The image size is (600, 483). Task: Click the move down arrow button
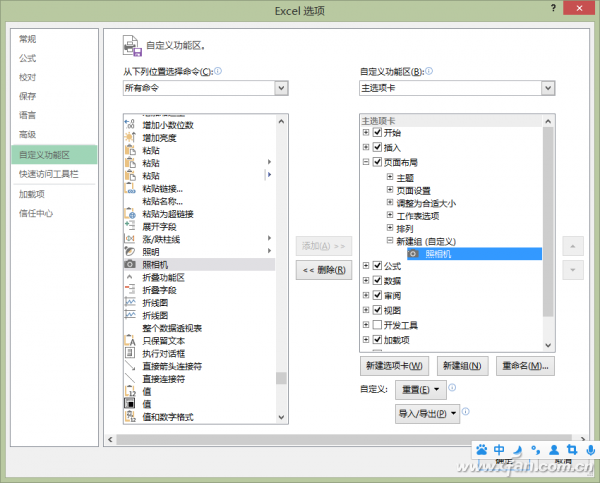pos(573,270)
